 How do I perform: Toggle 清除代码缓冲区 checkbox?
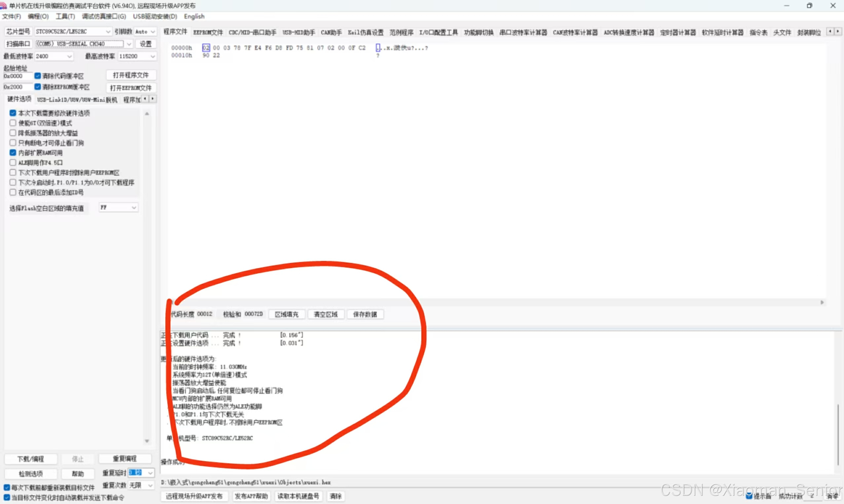(38, 76)
